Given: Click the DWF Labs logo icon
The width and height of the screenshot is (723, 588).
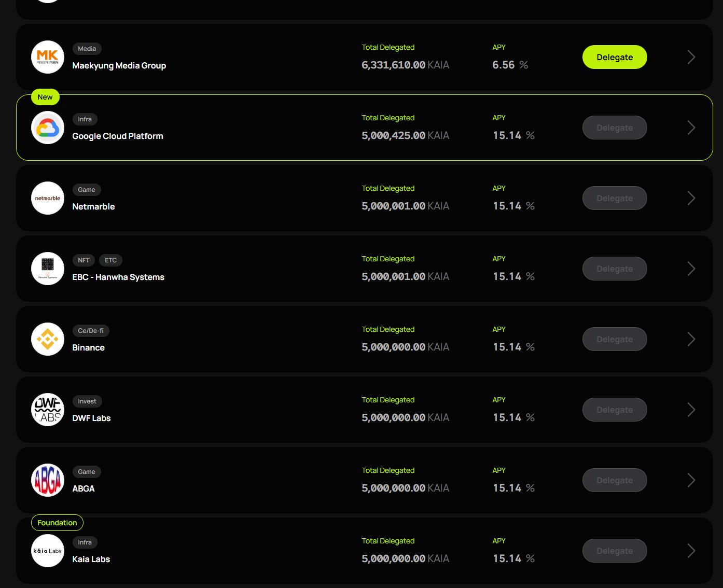Looking at the screenshot, I should click(x=48, y=410).
